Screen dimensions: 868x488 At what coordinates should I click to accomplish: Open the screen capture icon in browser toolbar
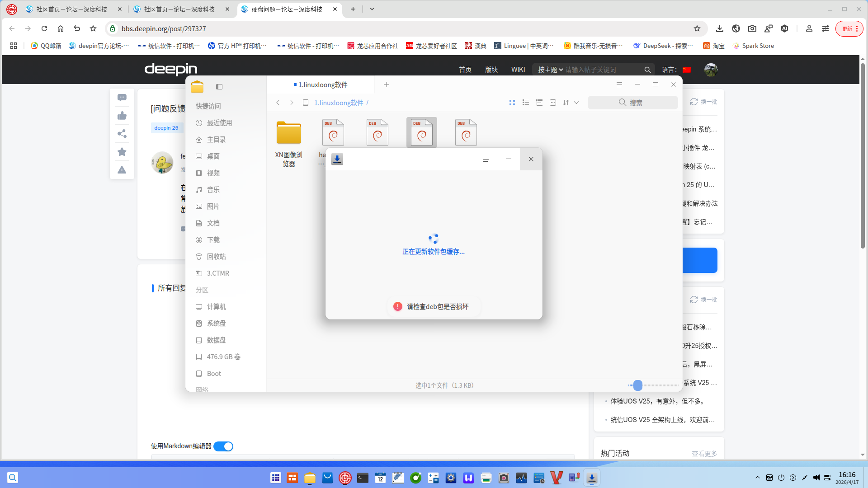click(x=752, y=28)
